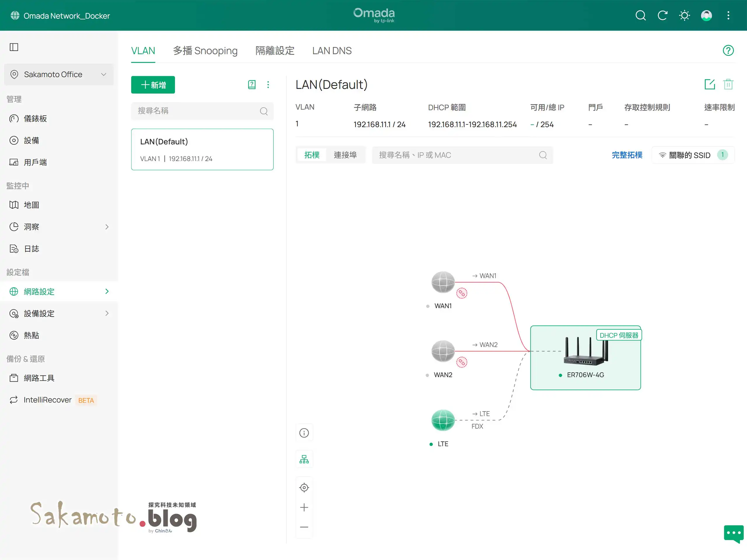The height and width of the screenshot is (560, 747).
Task: Click the green 新增 button
Action: tap(153, 85)
